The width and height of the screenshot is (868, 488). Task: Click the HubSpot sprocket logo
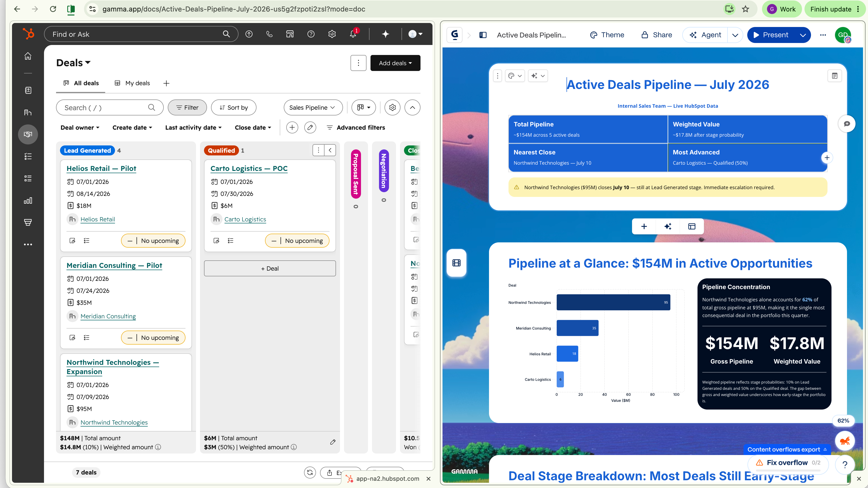[28, 34]
